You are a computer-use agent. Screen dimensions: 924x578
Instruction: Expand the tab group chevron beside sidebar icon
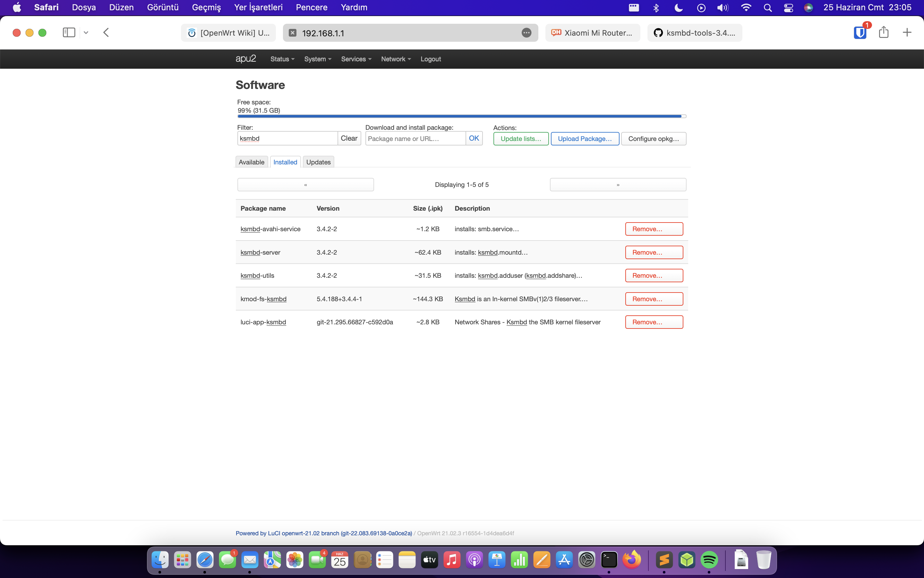(x=86, y=33)
